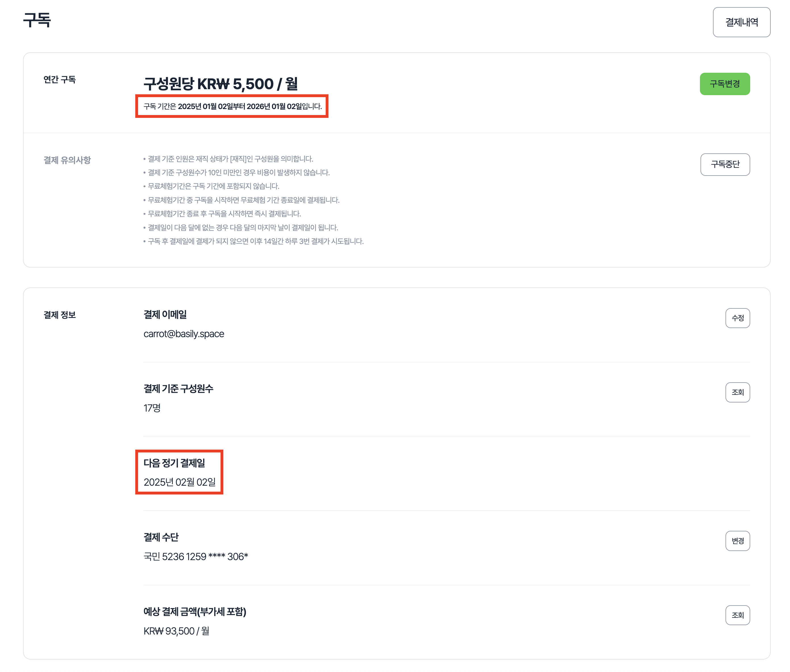Select the carrot@basily.space email text
Image resolution: width=790 pixels, height=672 pixels.
pyautogui.click(x=184, y=334)
